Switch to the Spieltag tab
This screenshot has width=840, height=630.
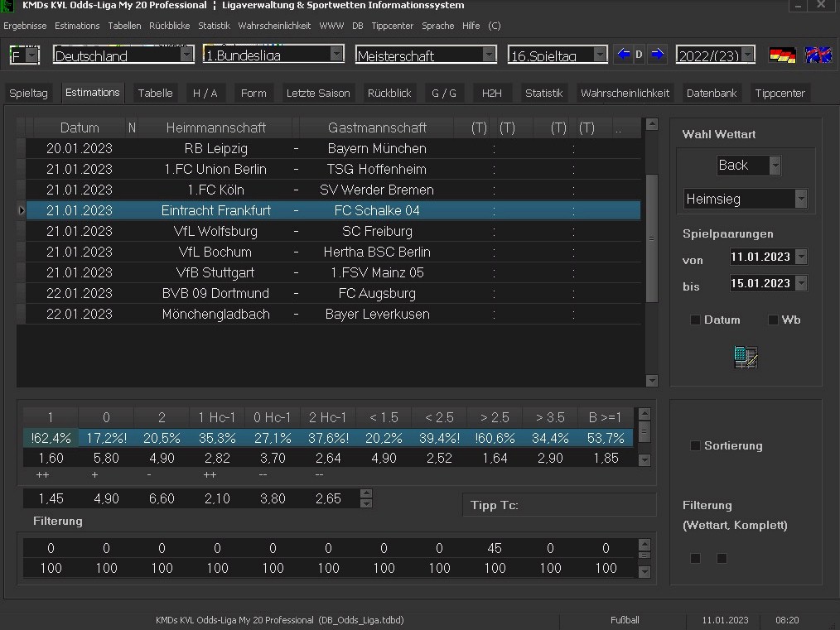click(x=28, y=94)
